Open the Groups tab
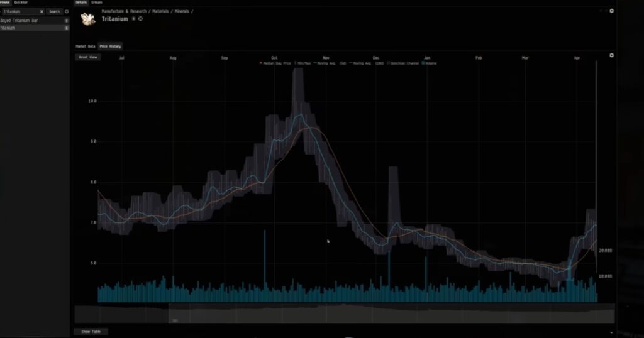This screenshot has height=338, width=644. [97, 3]
